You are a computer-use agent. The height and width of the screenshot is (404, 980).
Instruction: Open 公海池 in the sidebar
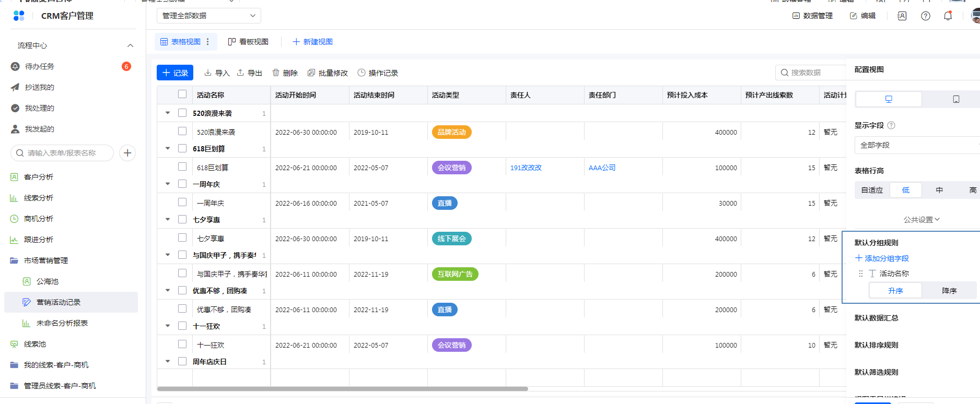(x=48, y=281)
